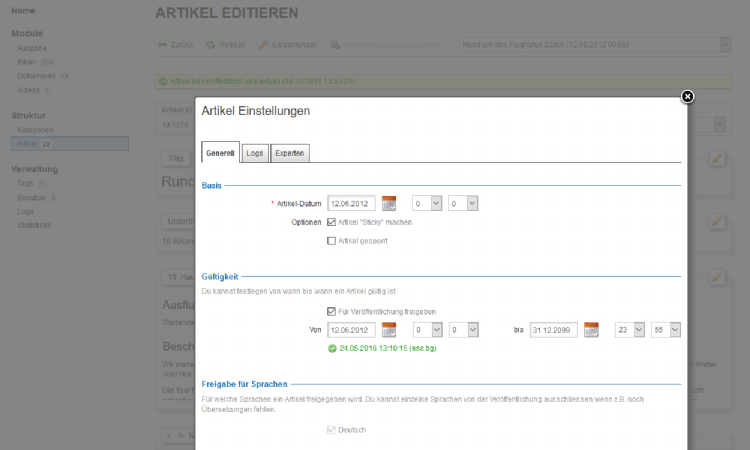Open calendar picker for bis date
Screen dimensions: 750x450
[x=591, y=330]
